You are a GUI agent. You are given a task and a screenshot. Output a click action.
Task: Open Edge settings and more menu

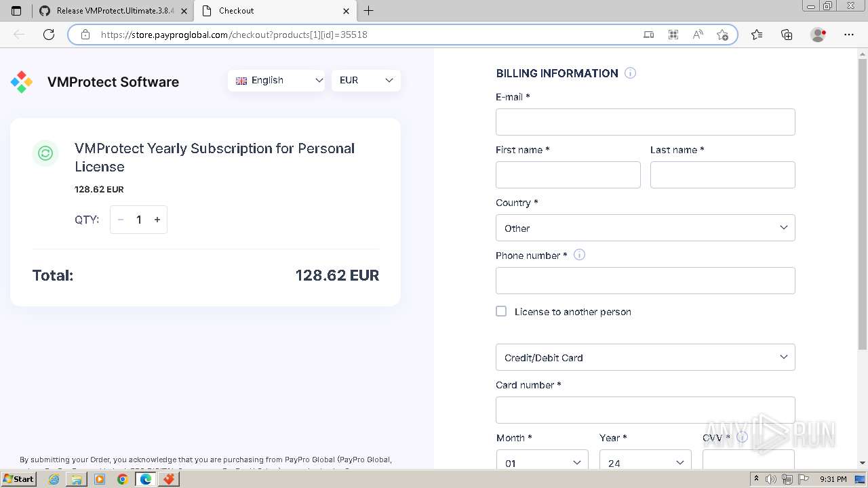849,35
